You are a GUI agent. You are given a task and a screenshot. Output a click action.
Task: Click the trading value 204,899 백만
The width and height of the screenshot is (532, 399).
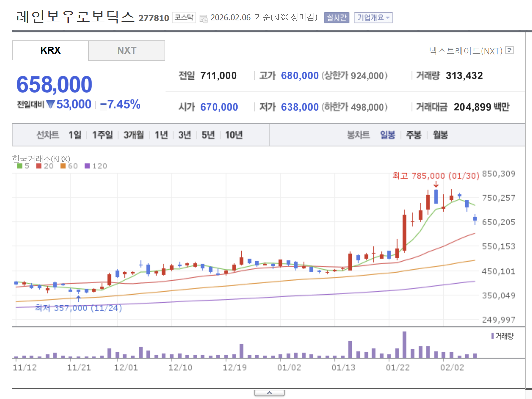tap(482, 107)
